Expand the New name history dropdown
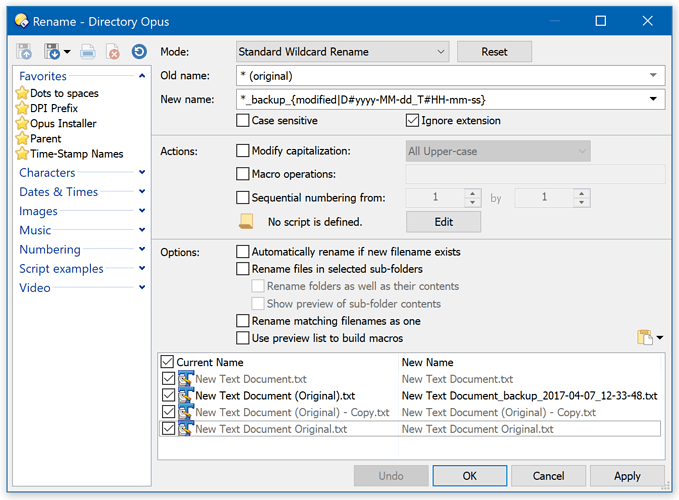Image resolution: width=679 pixels, height=500 pixels. click(654, 98)
